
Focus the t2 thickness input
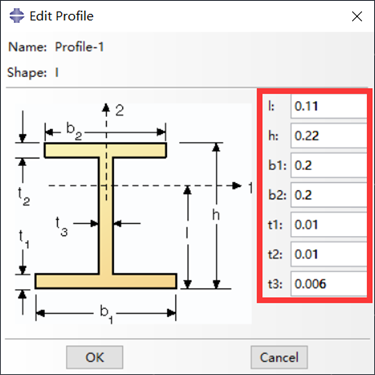click(329, 254)
